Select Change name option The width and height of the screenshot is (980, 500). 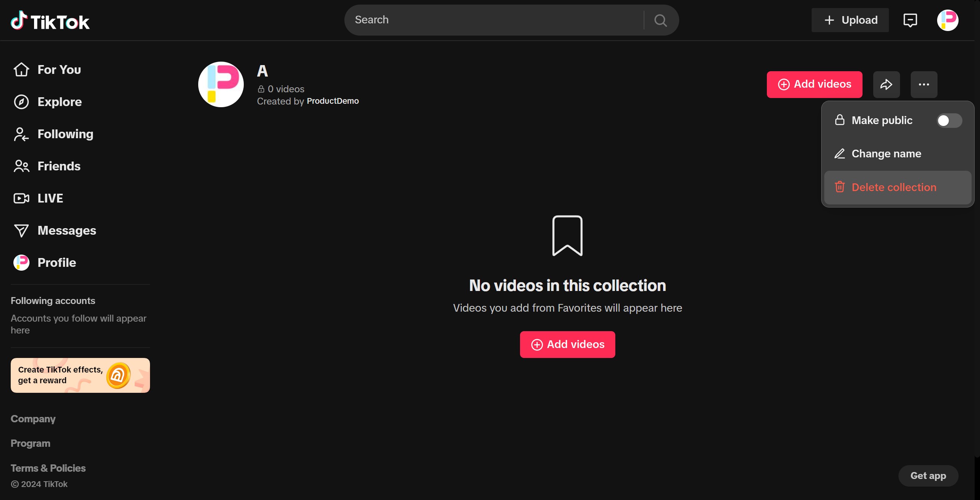point(898,154)
